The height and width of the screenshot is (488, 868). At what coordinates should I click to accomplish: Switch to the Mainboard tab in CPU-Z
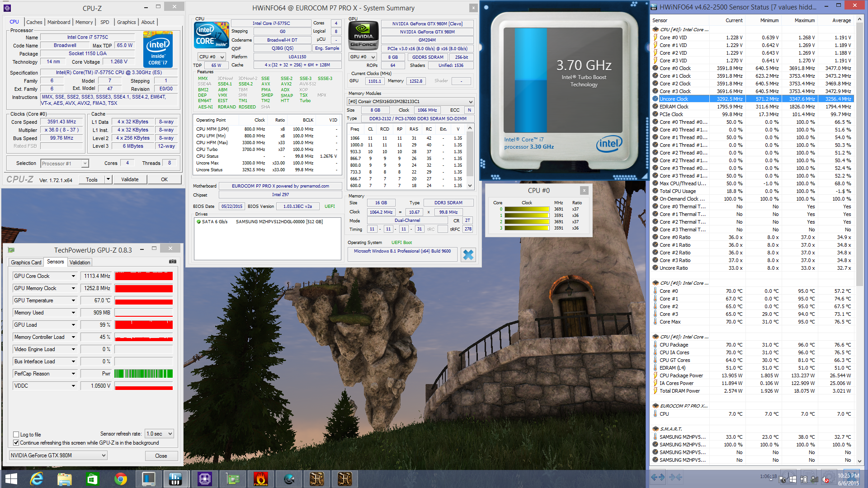coord(59,22)
